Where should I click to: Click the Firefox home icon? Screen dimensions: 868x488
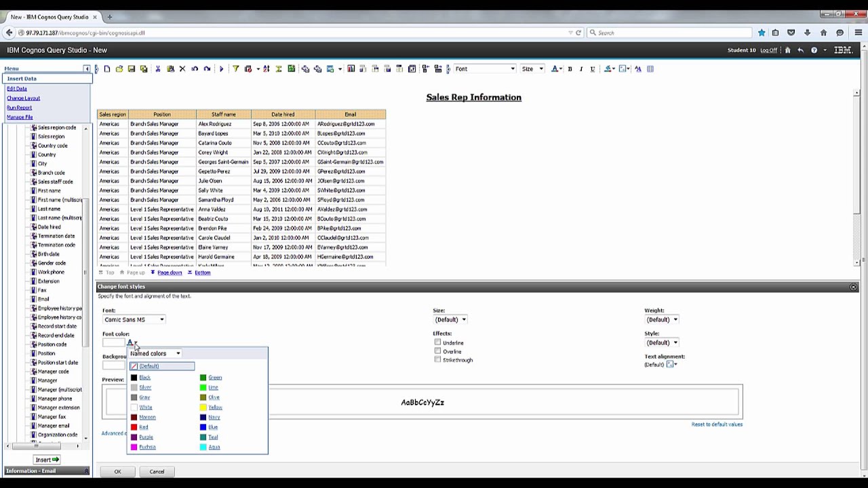(x=823, y=33)
